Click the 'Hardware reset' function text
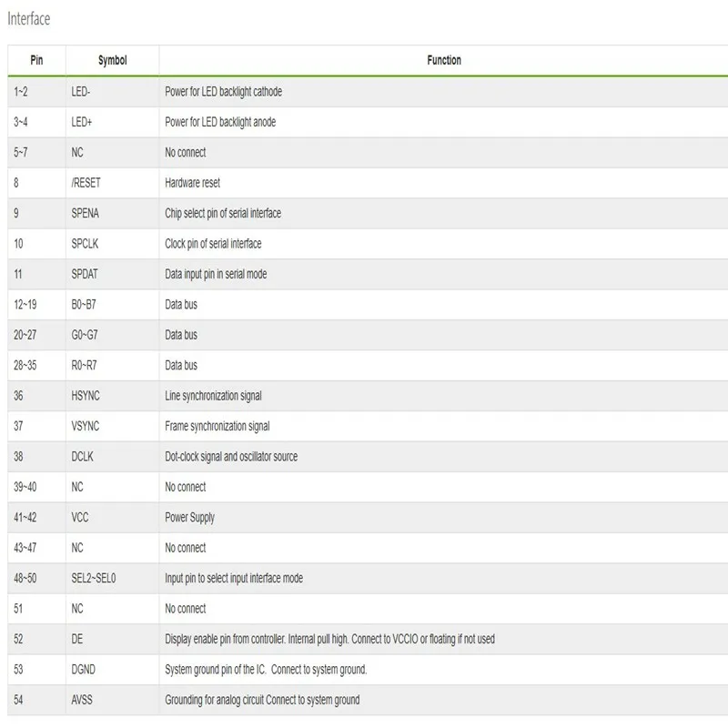The height and width of the screenshot is (728, 728). click(x=193, y=183)
